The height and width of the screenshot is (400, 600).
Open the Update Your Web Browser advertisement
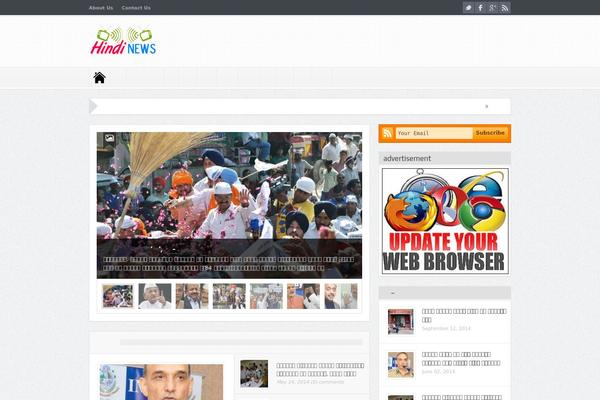(445, 221)
